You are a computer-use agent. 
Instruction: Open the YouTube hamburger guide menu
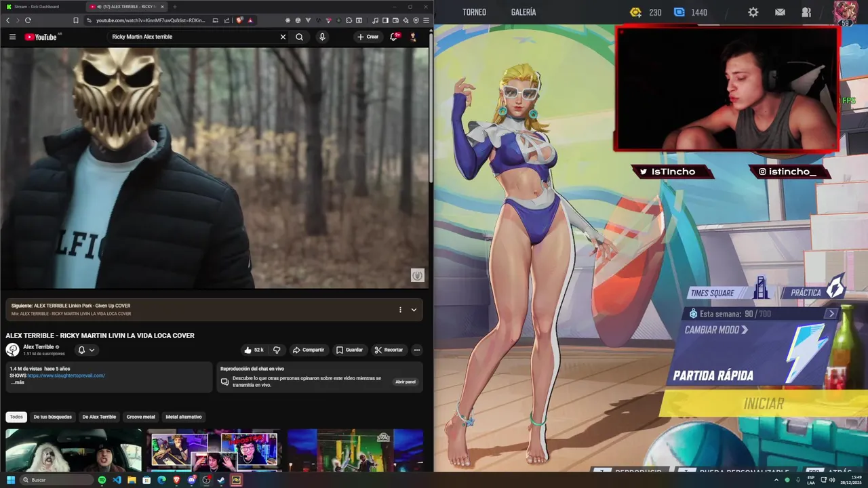pos(12,37)
